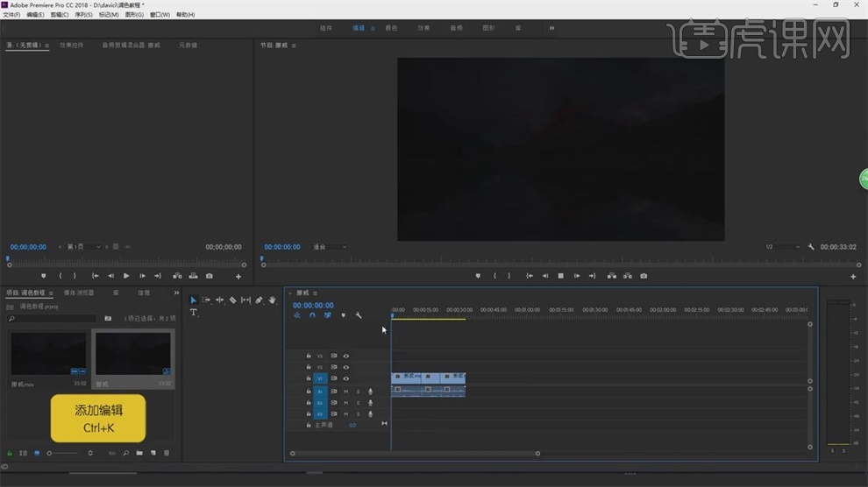Toggle timeline snap magnet icon
Viewport: 868px width, 487px height.
click(x=312, y=315)
